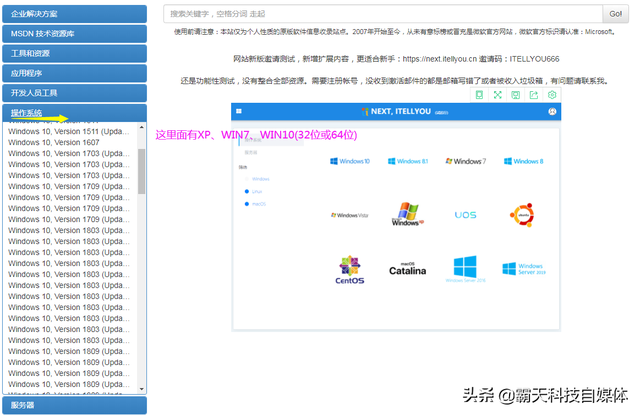The height and width of the screenshot is (415, 640).
Task: Select the Windows 7 logo tile
Action: pyautogui.click(x=466, y=161)
